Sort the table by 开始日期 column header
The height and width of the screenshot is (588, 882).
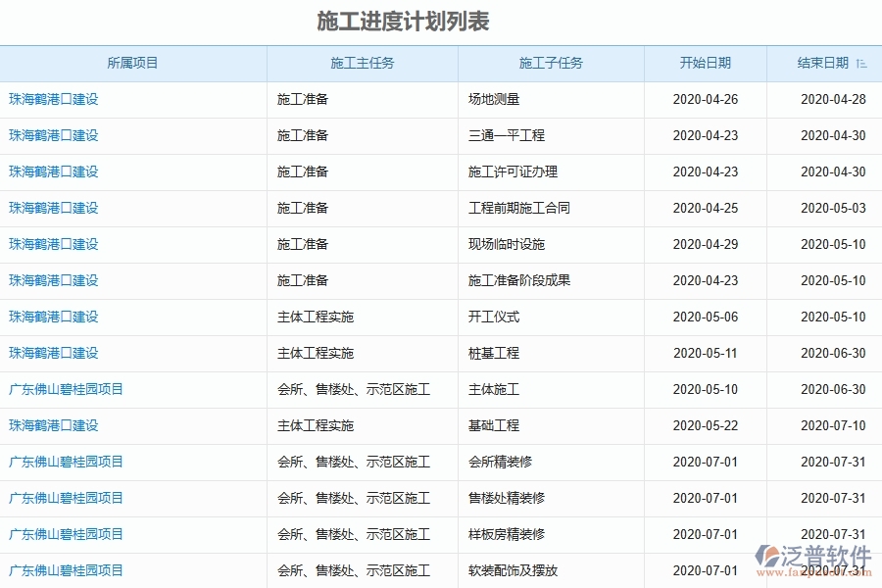pos(706,62)
